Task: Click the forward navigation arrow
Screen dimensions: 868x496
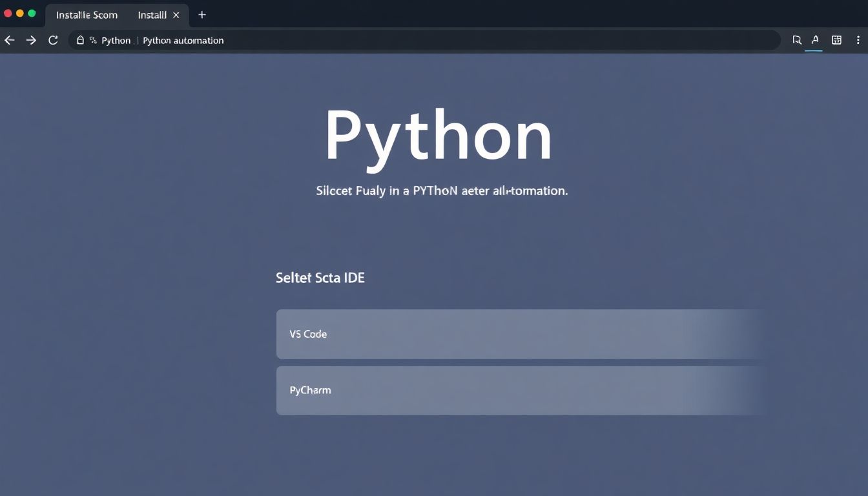Action: (31, 40)
